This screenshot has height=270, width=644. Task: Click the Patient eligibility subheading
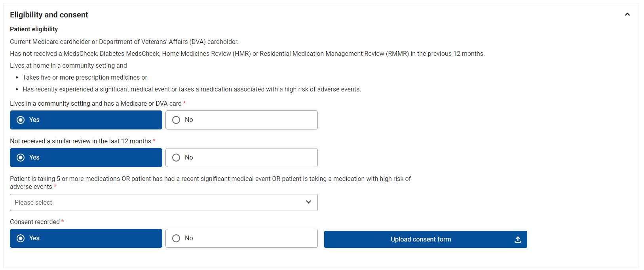tap(34, 29)
